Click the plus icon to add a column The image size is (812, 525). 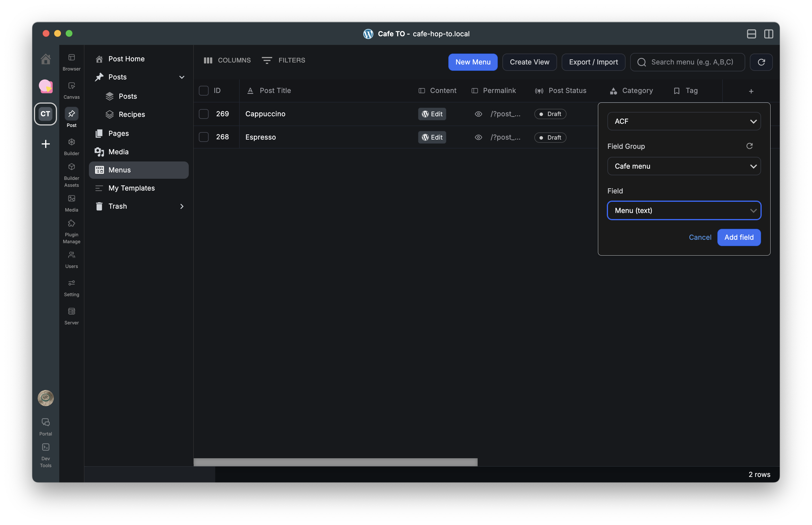tap(751, 91)
